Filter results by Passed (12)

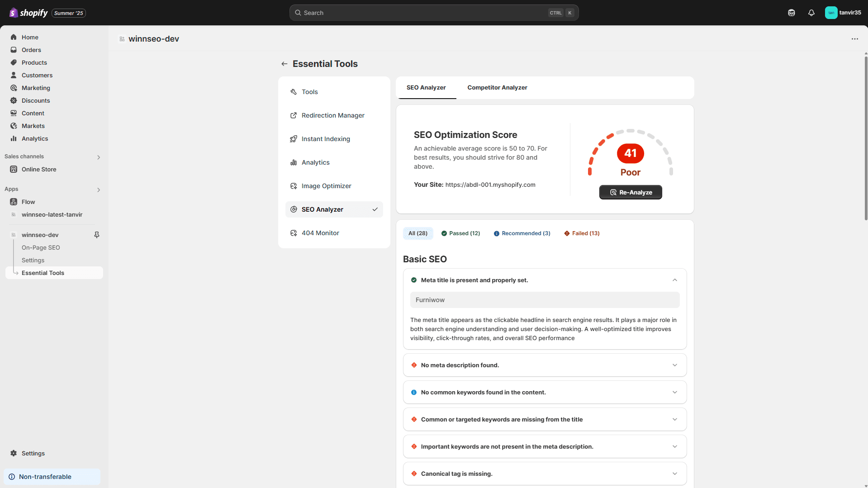tap(460, 233)
